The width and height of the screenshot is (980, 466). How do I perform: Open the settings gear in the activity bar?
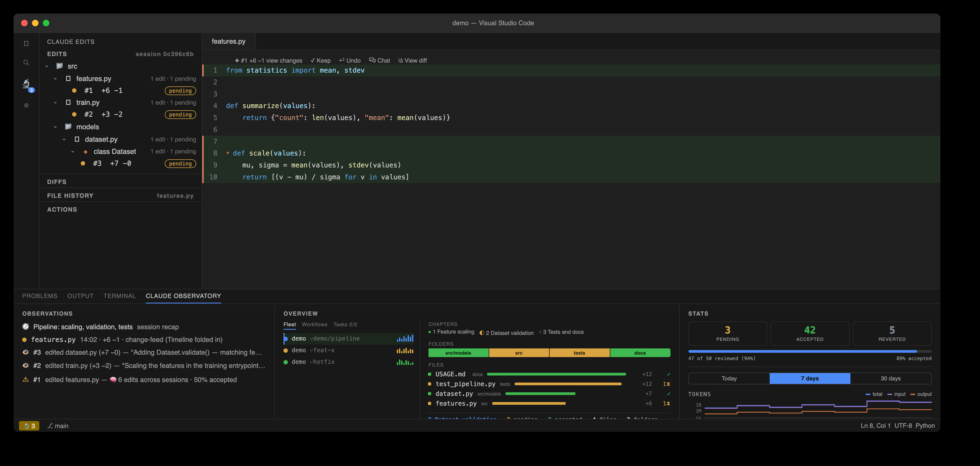pos(26,105)
